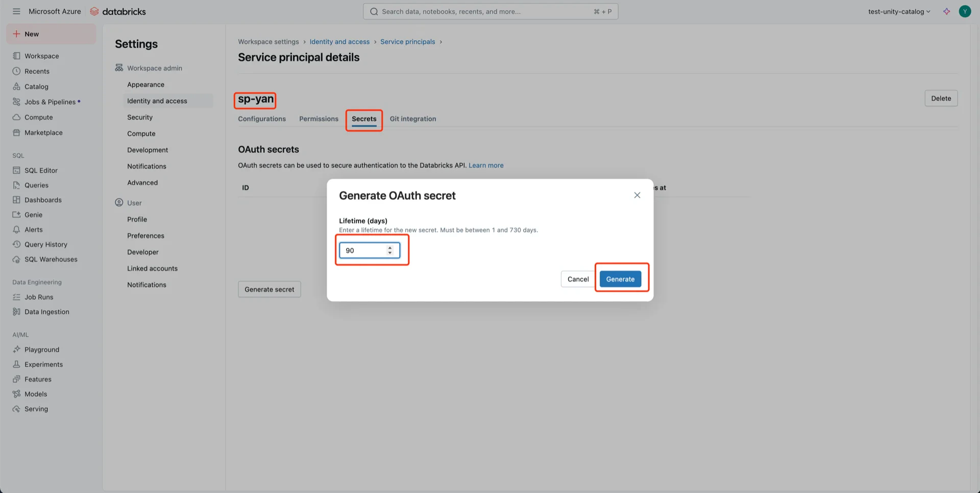This screenshot has width=980, height=493.
Task: Click the Queries icon
Action: tap(17, 185)
